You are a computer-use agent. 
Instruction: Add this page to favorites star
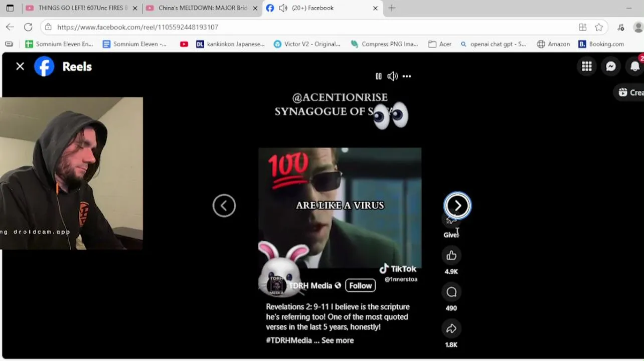599,27
